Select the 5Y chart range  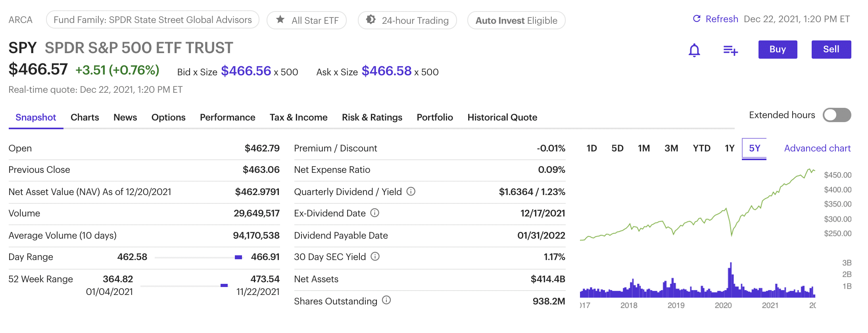point(754,148)
